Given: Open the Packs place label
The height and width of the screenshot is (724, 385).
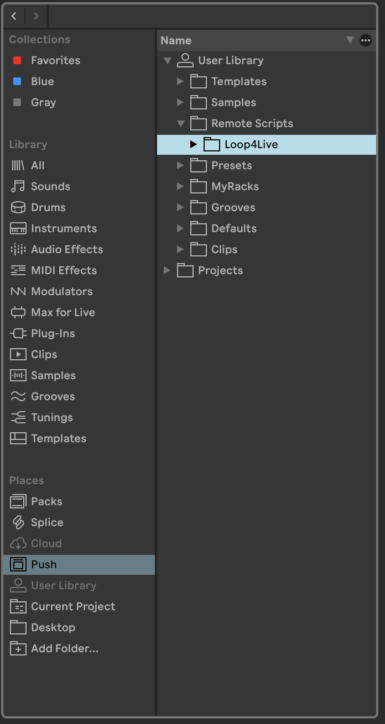Looking at the screenshot, I should [x=47, y=501].
